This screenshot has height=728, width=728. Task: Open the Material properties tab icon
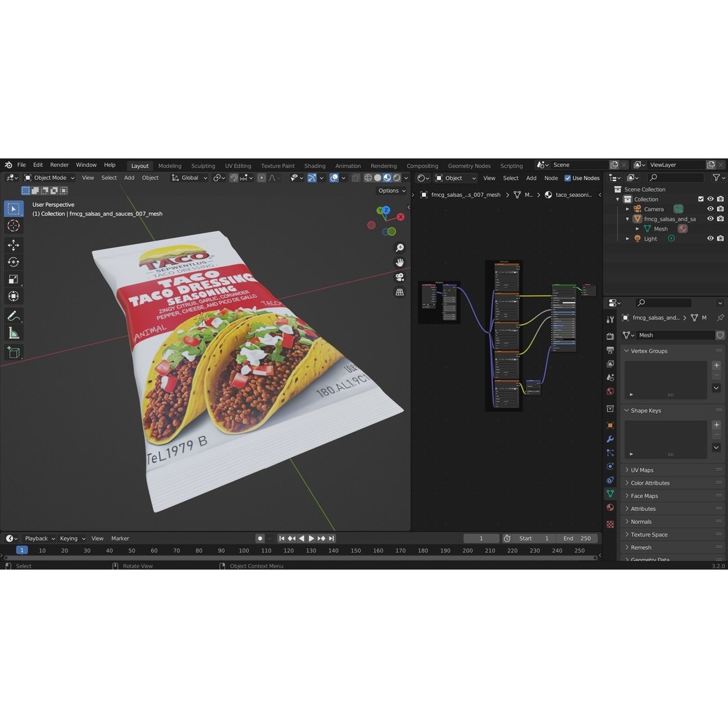pos(610,508)
